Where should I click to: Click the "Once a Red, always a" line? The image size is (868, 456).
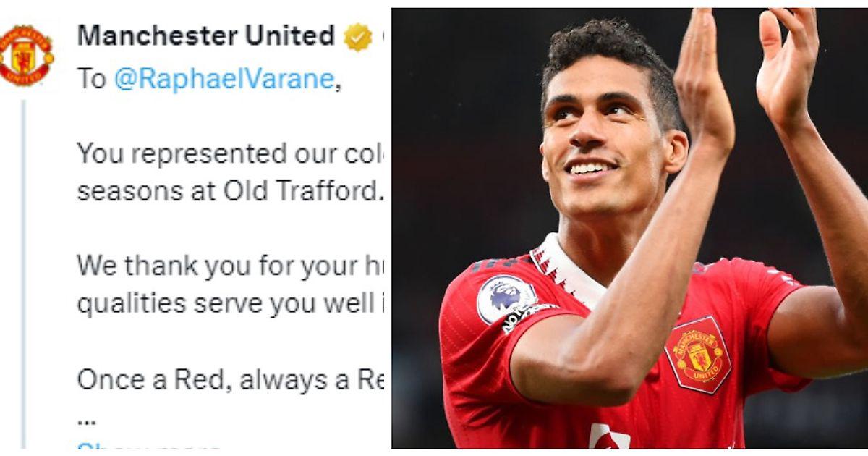230,379
